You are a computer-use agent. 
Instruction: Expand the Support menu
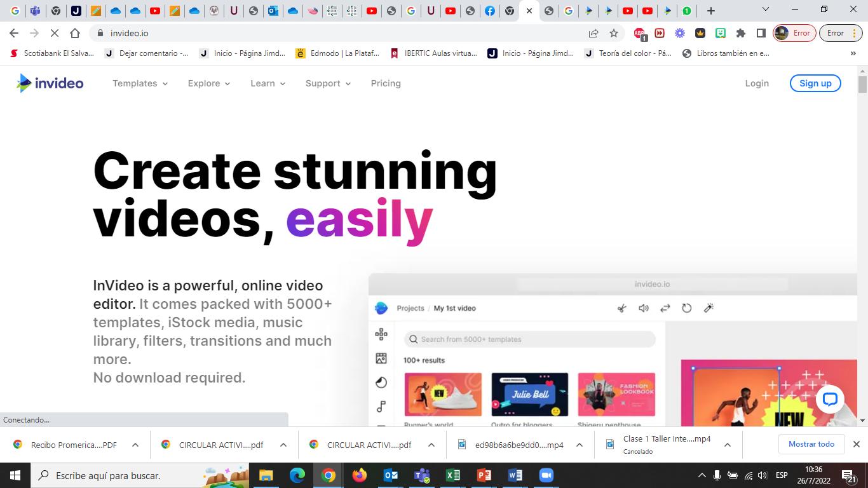click(328, 83)
